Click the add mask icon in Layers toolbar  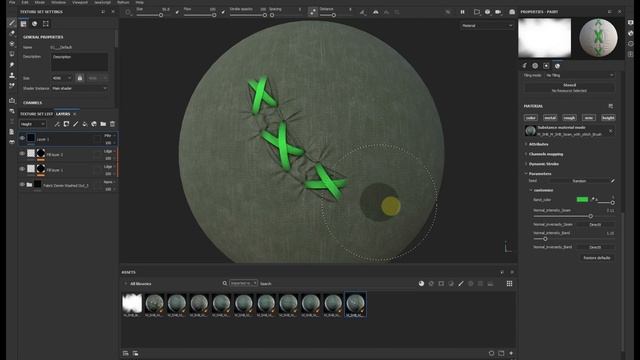66,124
